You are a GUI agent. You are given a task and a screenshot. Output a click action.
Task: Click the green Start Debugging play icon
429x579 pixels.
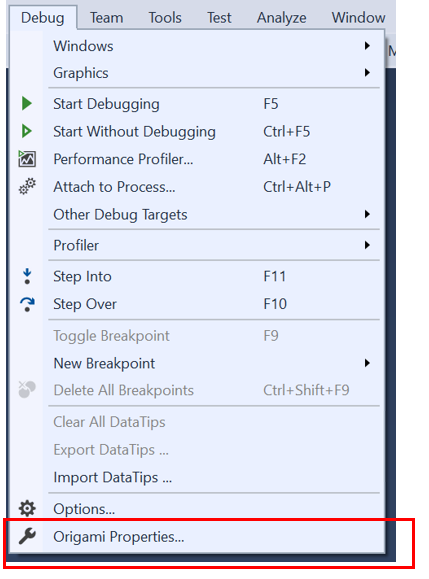click(27, 103)
